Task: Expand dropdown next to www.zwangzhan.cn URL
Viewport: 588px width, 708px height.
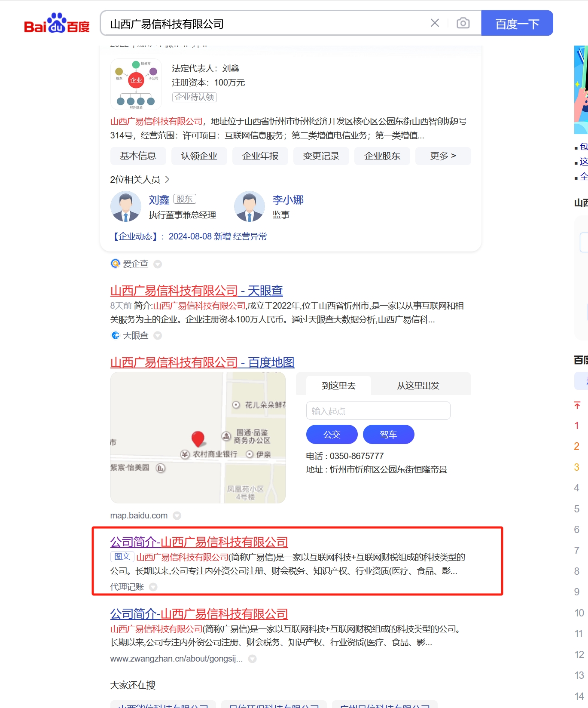Action: coord(253,659)
